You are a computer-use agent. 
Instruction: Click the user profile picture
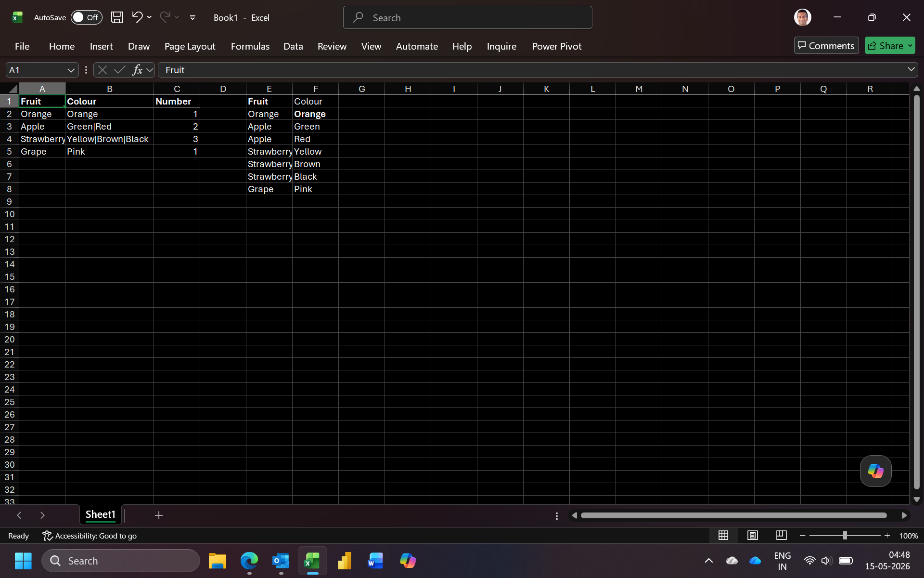point(802,17)
